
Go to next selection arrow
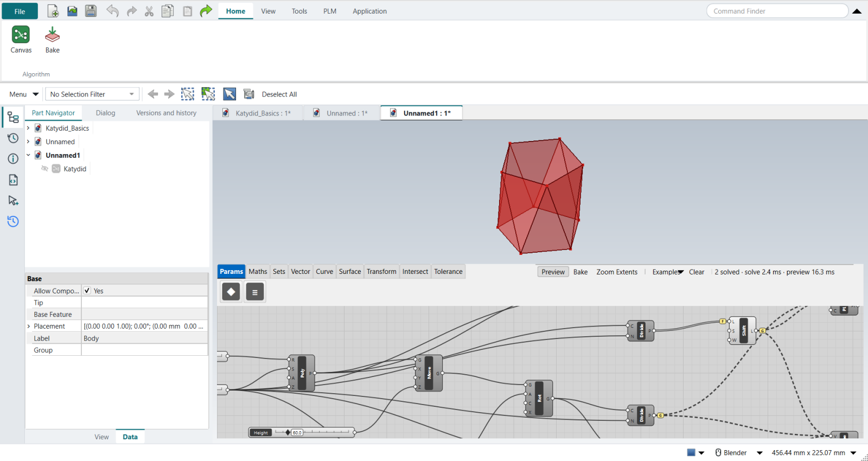click(169, 94)
